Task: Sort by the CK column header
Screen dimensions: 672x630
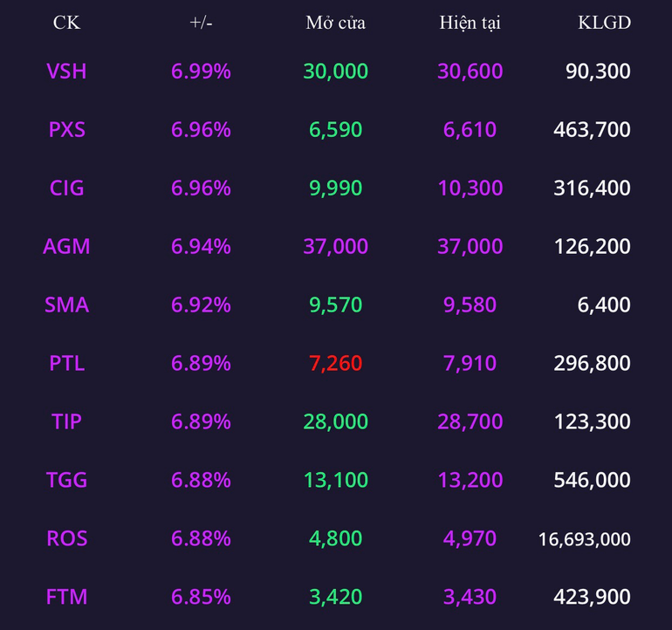Action: 66,23
